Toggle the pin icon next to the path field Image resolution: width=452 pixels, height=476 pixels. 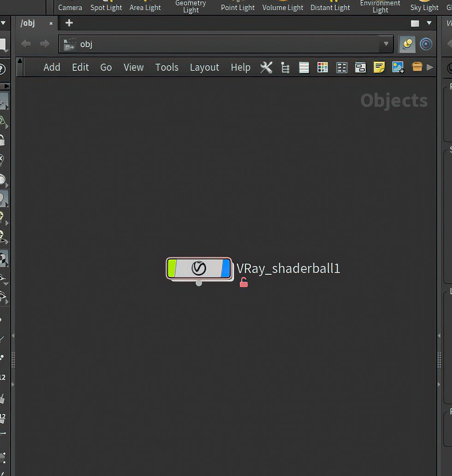coord(407,44)
